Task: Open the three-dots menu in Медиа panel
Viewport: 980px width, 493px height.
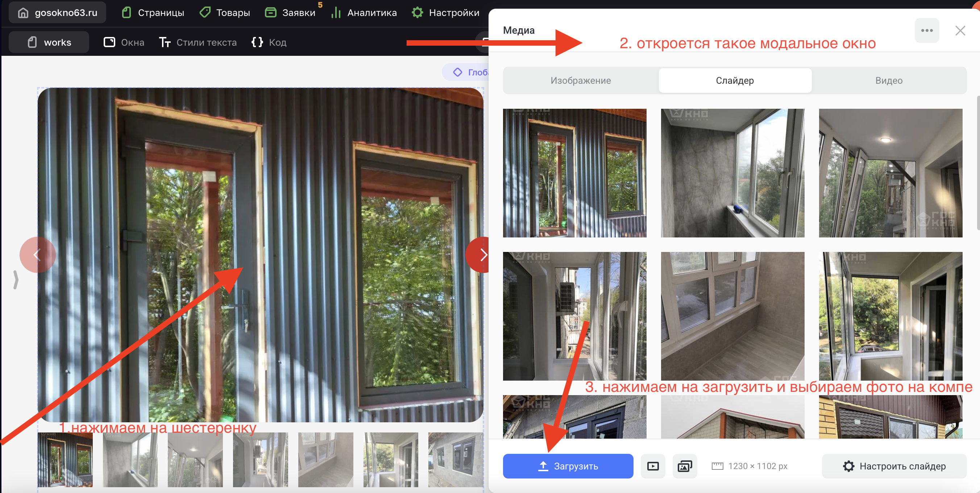Action: click(x=927, y=30)
